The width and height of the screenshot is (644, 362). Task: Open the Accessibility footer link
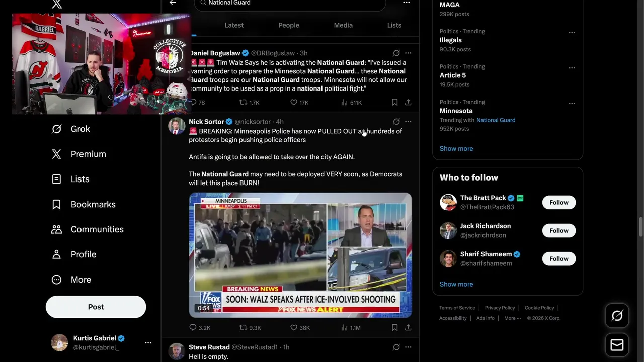(453, 318)
